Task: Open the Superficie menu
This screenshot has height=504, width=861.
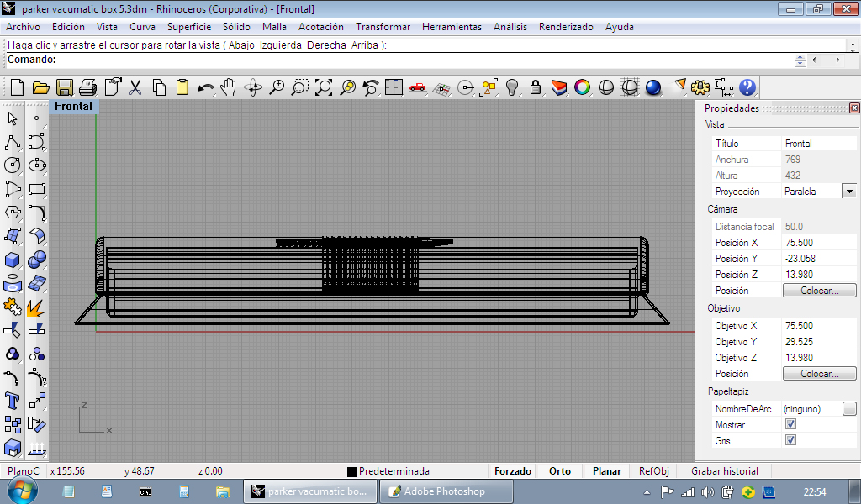Action: pos(189,27)
